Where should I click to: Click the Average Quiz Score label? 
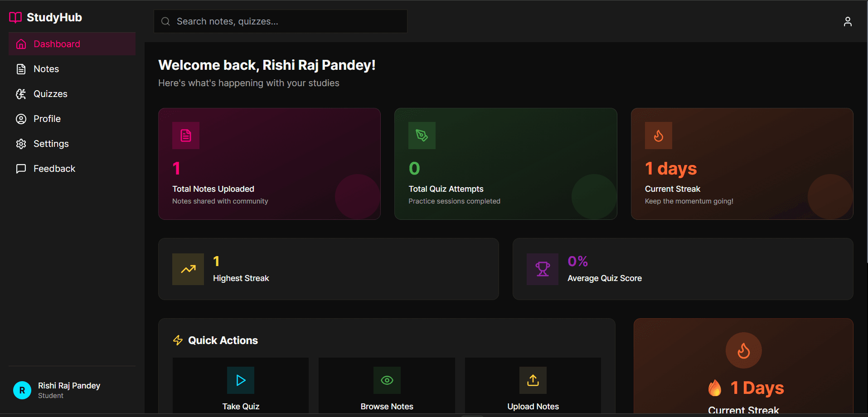tap(605, 278)
